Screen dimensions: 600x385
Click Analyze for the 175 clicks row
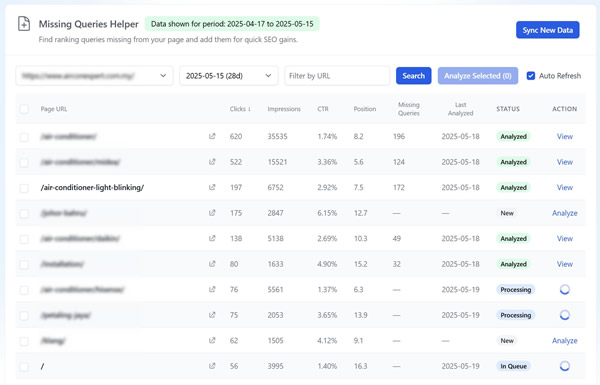coord(565,213)
